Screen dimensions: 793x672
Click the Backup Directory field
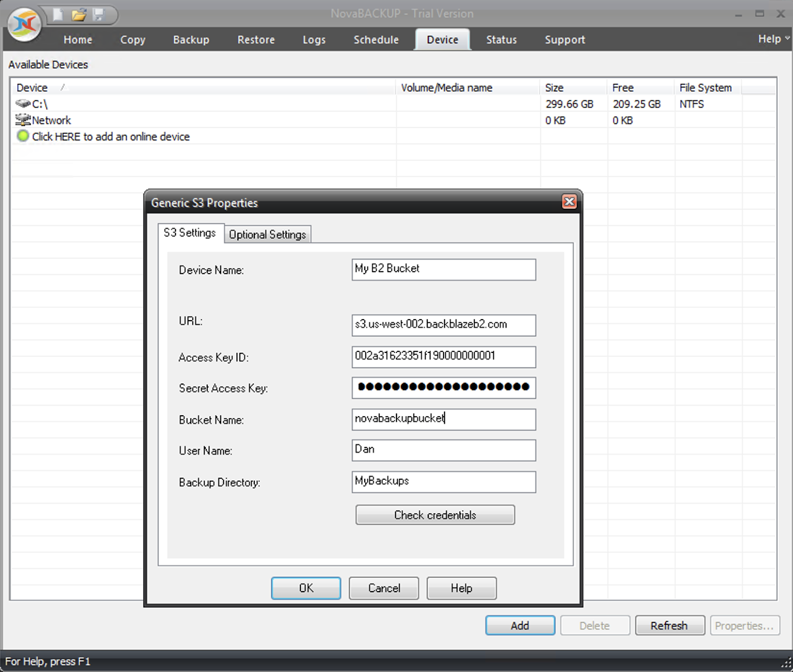(x=444, y=482)
